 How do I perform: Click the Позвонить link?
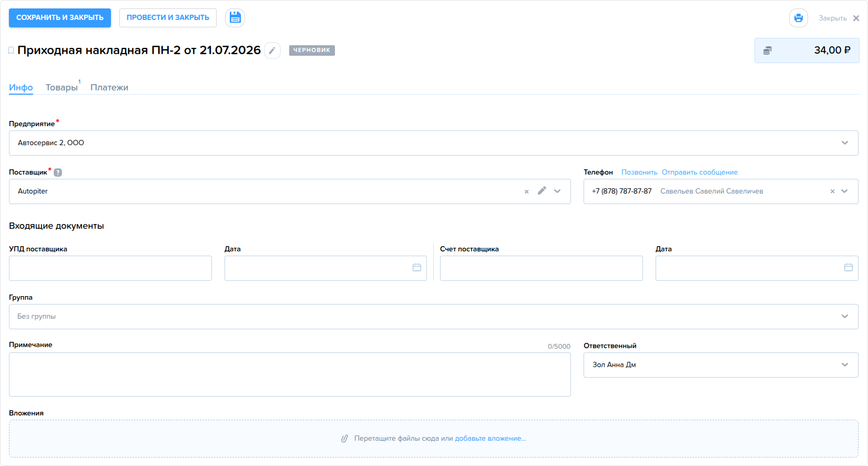click(x=639, y=173)
